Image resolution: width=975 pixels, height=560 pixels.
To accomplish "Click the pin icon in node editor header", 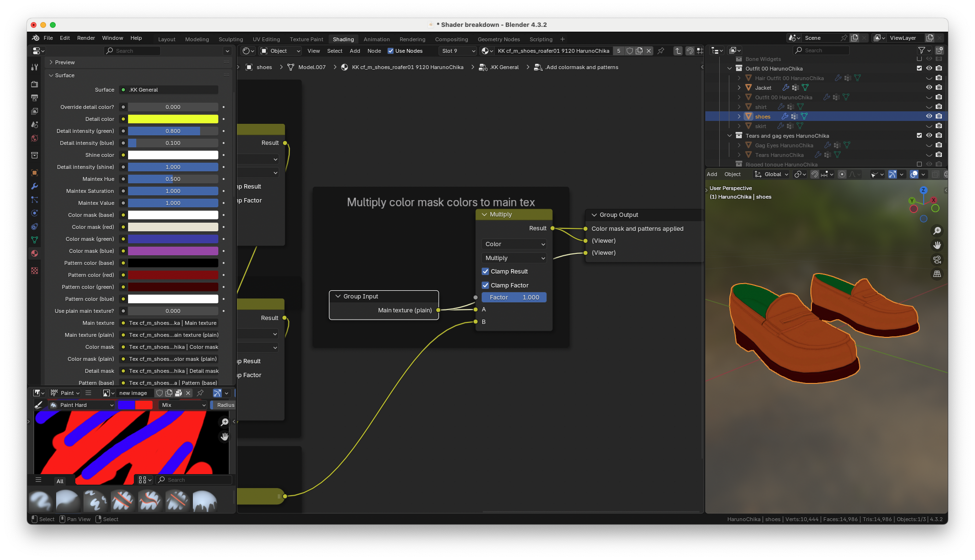I will (661, 51).
